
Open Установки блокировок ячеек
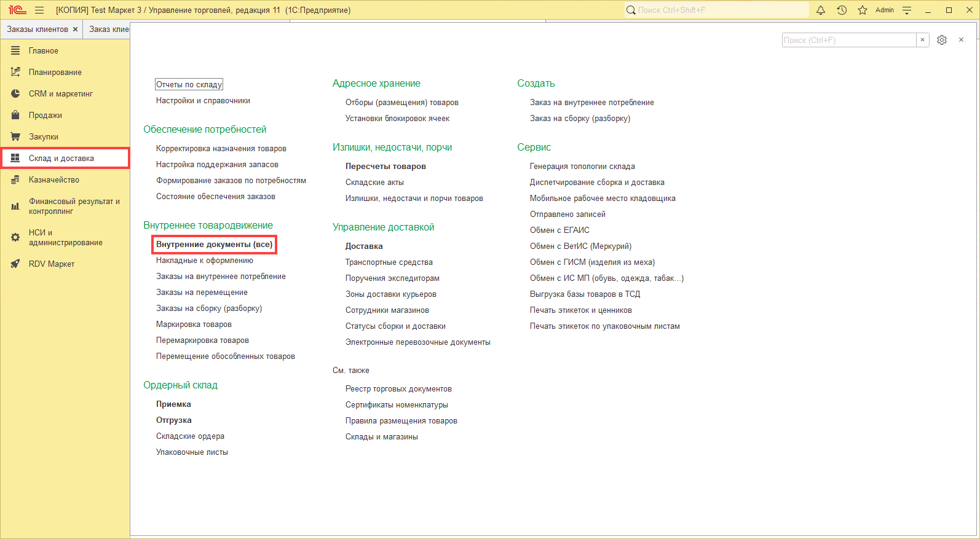click(397, 119)
